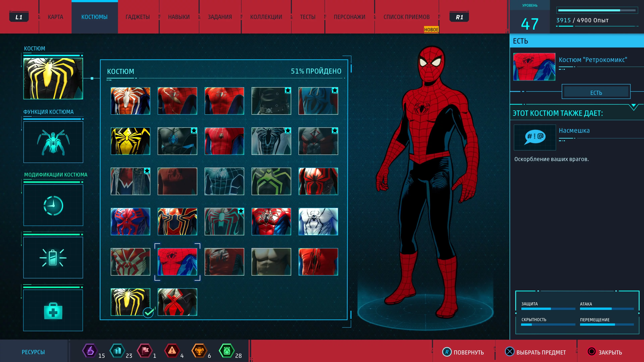Image resolution: width=644 pixels, height=362 pixels.
Task: Click ПОВЕРНУТЬ rotate control
Action: 463,352
